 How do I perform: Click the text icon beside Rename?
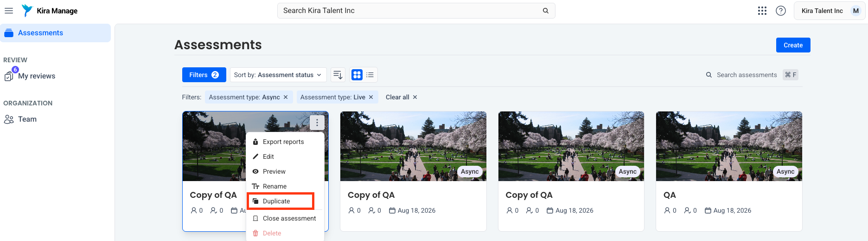coord(255,186)
